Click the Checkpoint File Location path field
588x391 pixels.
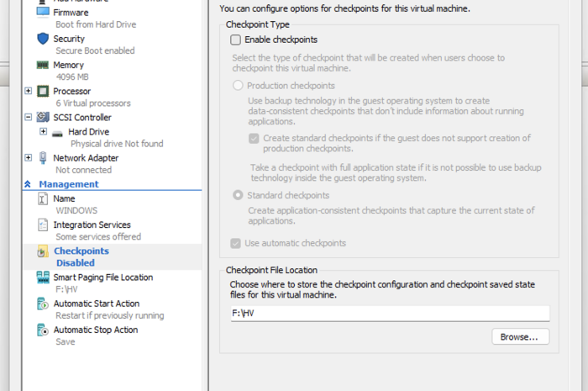pos(388,313)
